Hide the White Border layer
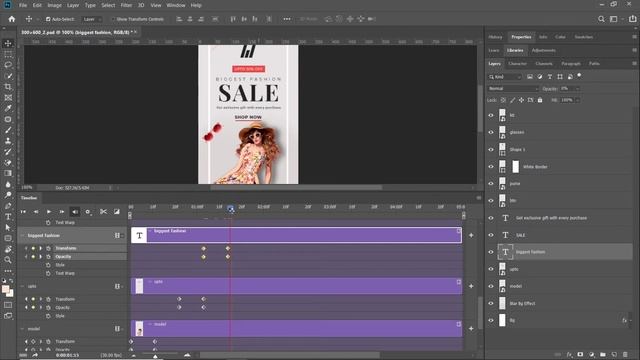Image resolution: width=640 pixels, height=360 pixels. click(491, 167)
